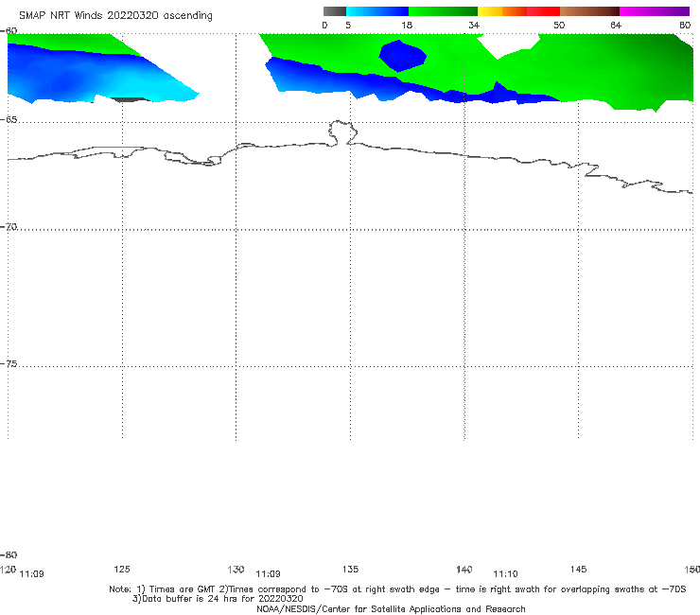Click the longitude label "140"

[464, 569]
